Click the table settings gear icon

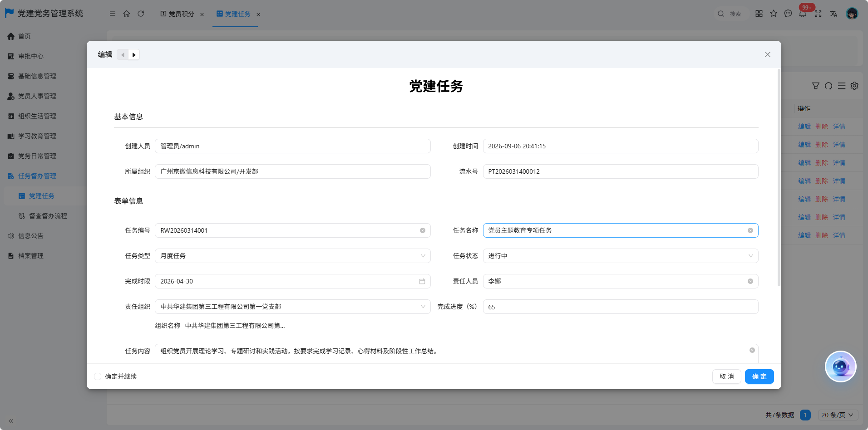click(x=854, y=86)
